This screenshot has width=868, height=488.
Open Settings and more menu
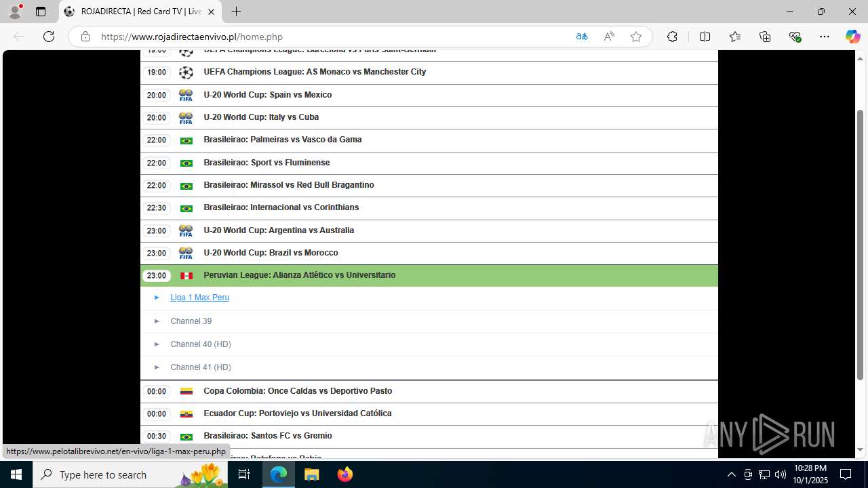[x=825, y=37]
